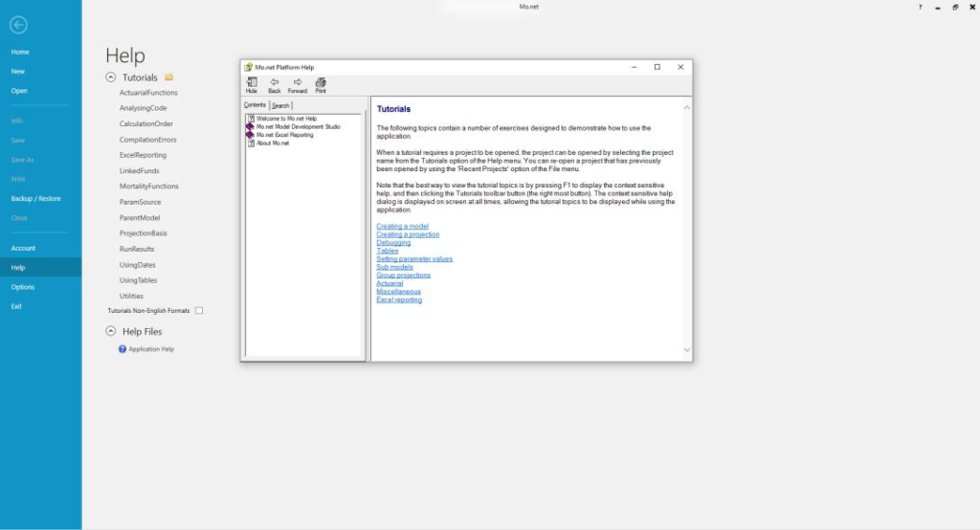980x530 pixels.
Task: Open the MortalityFunctions tutorial
Action: coord(148,187)
